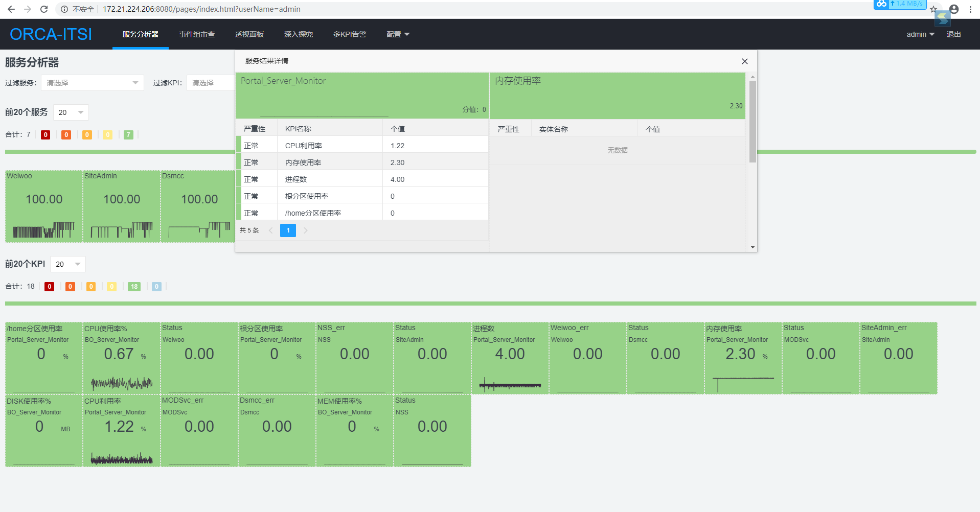Open the 多KPI告警 tab
980x512 pixels.
350,34
